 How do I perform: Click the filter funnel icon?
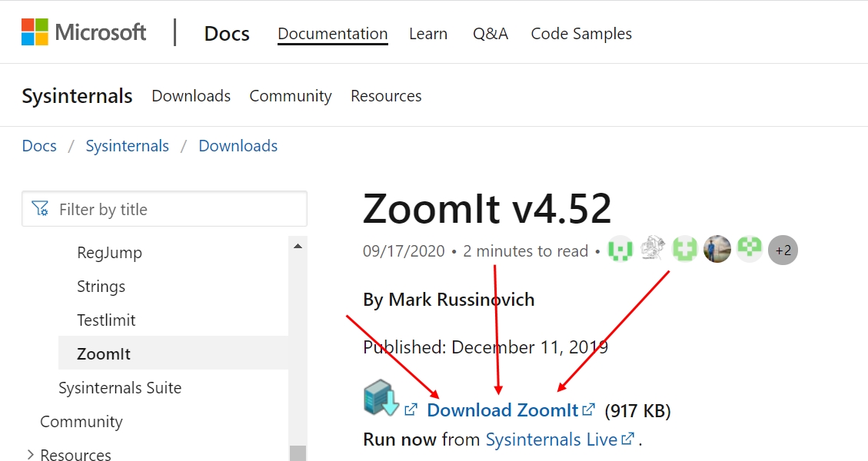click(40, 209)
